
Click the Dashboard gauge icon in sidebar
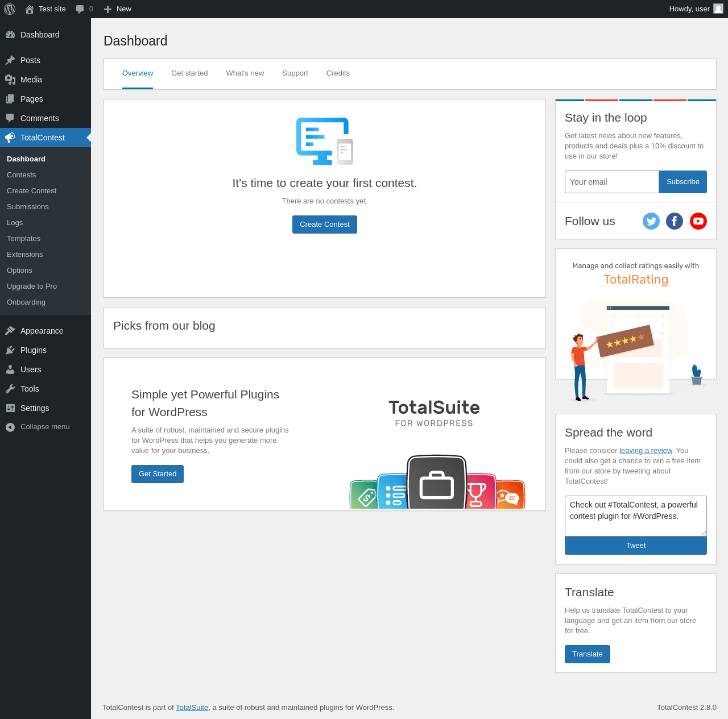pos(10,35)
